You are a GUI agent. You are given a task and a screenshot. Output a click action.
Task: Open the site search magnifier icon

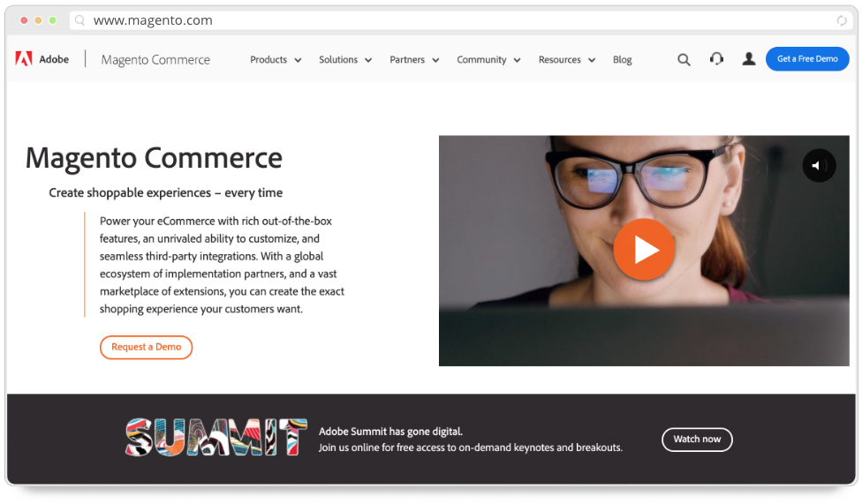point(684,59)
